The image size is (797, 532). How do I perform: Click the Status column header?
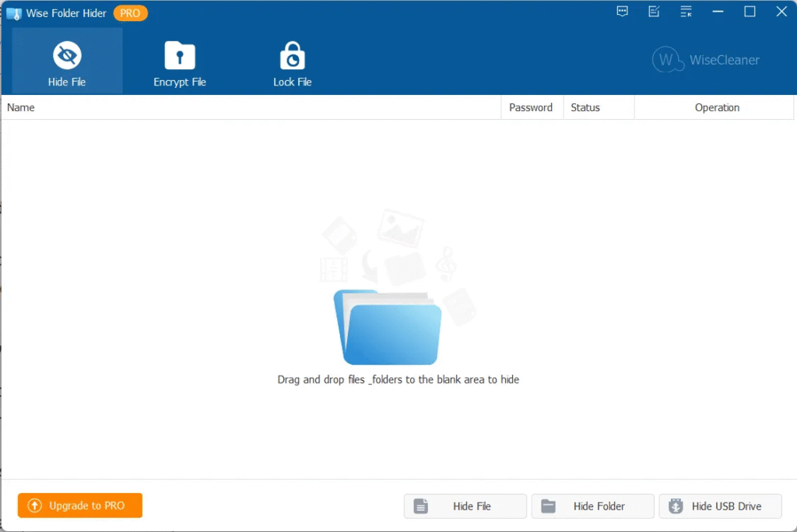point(585,107)
